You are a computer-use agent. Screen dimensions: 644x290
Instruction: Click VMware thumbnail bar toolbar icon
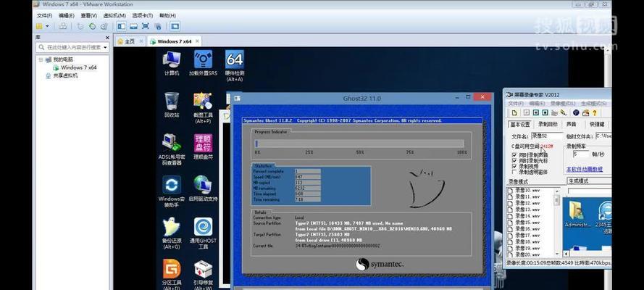point(133,26)
